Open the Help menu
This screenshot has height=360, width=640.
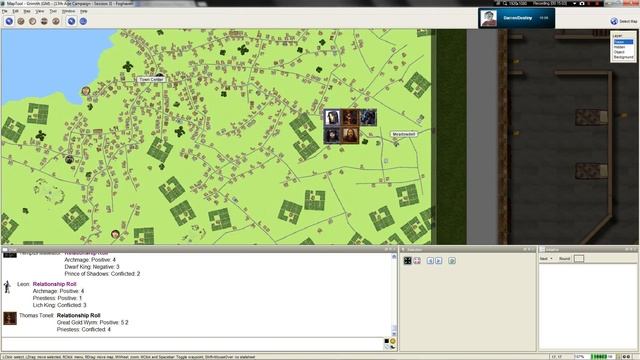pos(84,11)
